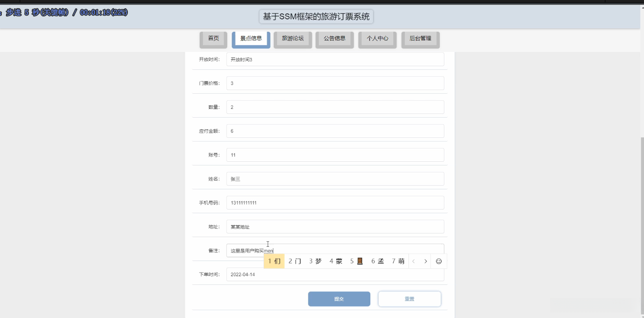Choose candidate 4 蒙
644x318 pixels.
coord(336,261)
